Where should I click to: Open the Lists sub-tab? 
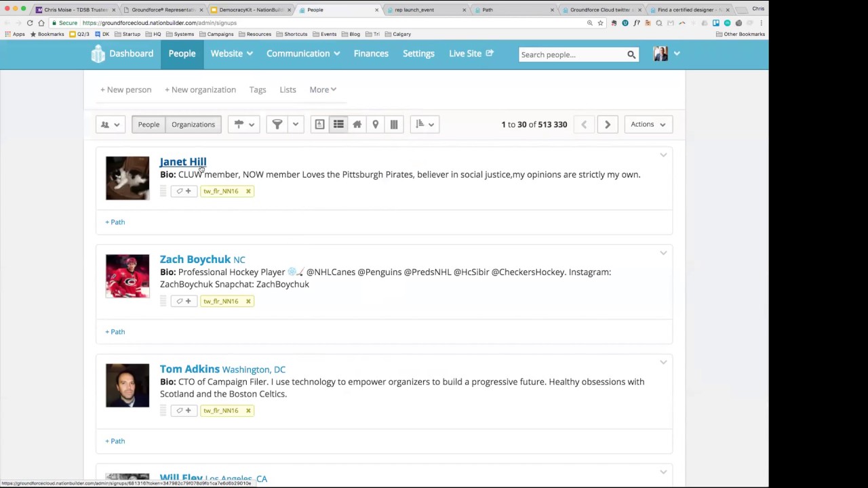coord(288,89)
